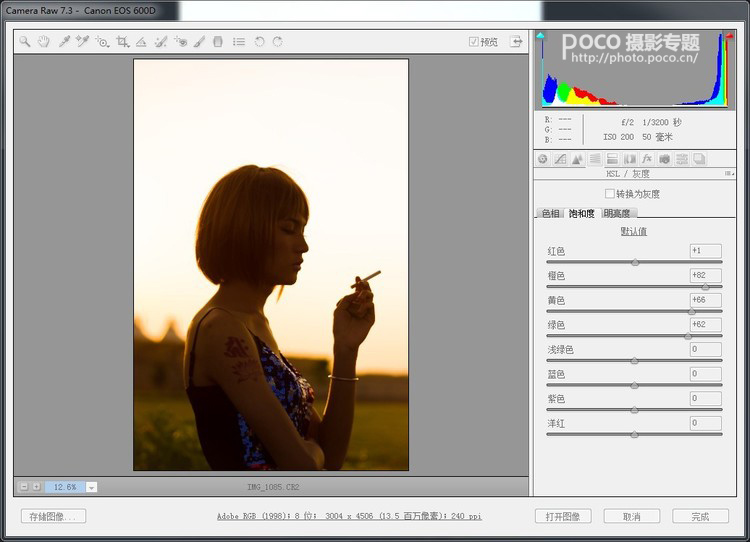The height and width of the screenshot is (542, 750).
Task: Open the Tone Curve panel icon
Action: (x=560, y=159)
